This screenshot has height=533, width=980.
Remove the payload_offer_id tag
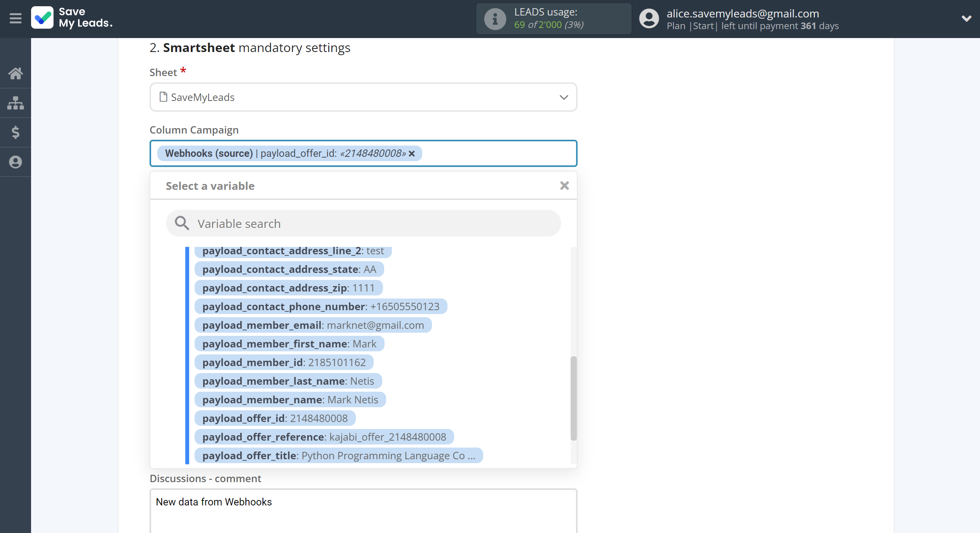412,154
